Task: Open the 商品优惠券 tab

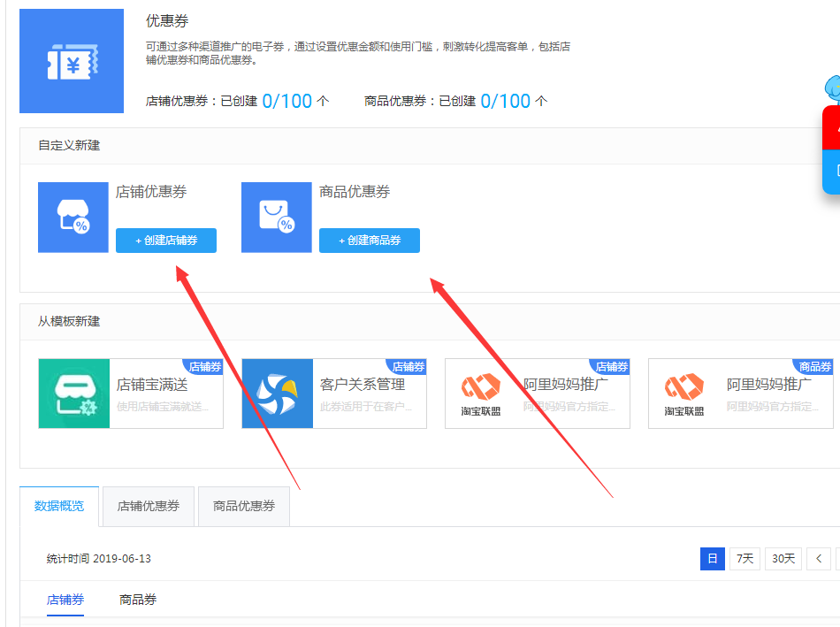Action: [x=244, y=507]
